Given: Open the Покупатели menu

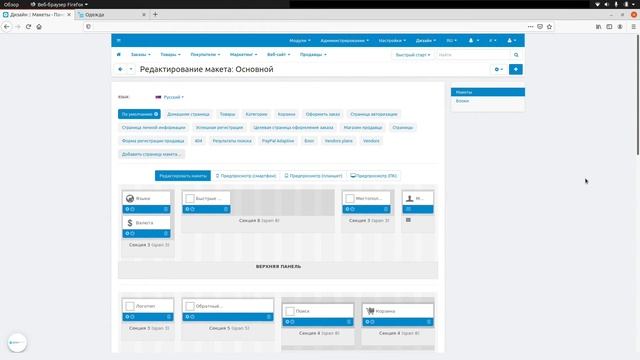Looking at the screenshot, I should [205, 54].
